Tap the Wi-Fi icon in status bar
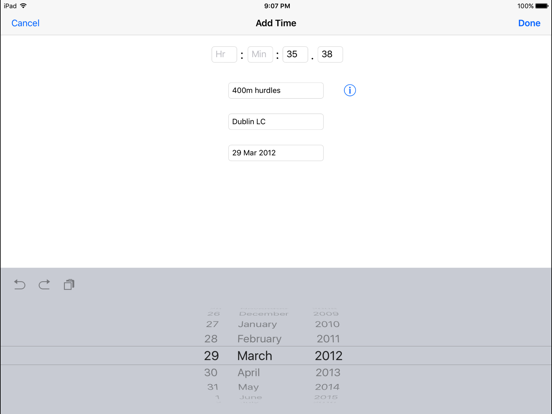Screen dimensions: 552x414 coord(23,6)
